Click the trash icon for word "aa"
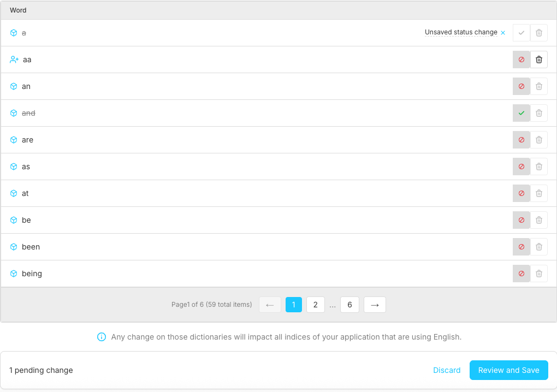Image resolution: width=557 pixels, height=392 pixels. (x=538, y=60)
